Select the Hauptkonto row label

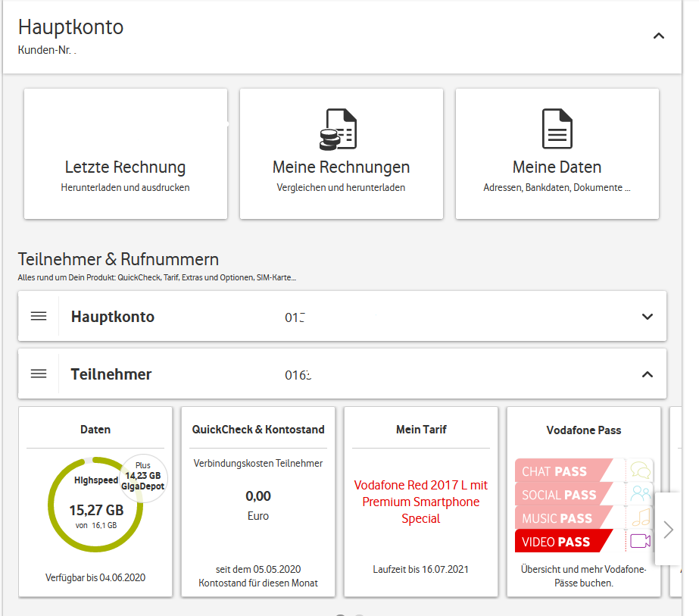coord(113,316)
